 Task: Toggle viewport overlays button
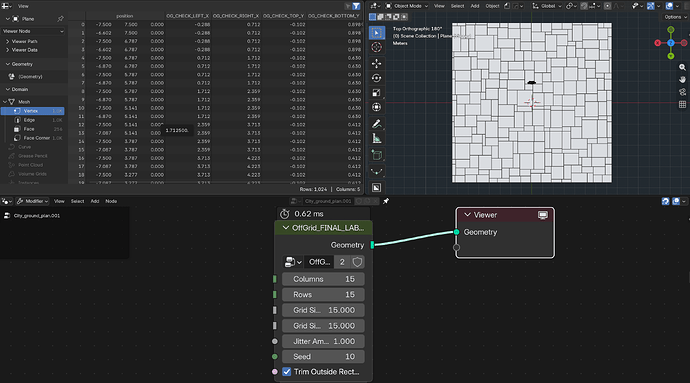point(669,6)
